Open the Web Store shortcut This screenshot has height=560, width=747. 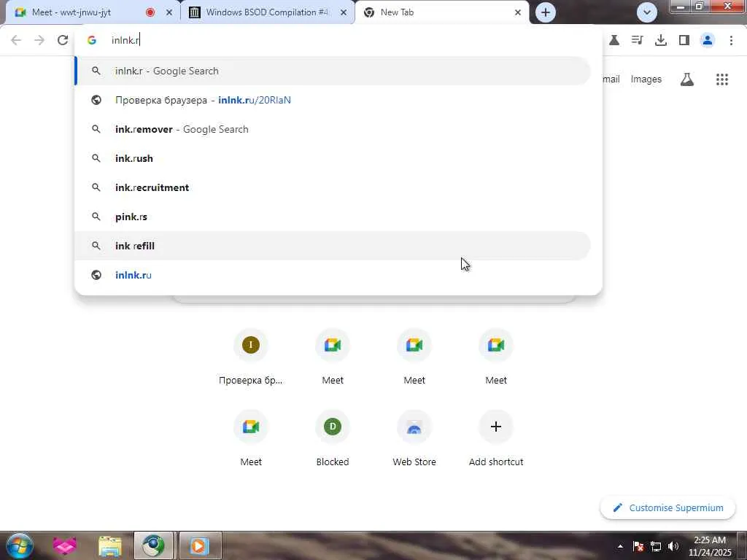414,438
